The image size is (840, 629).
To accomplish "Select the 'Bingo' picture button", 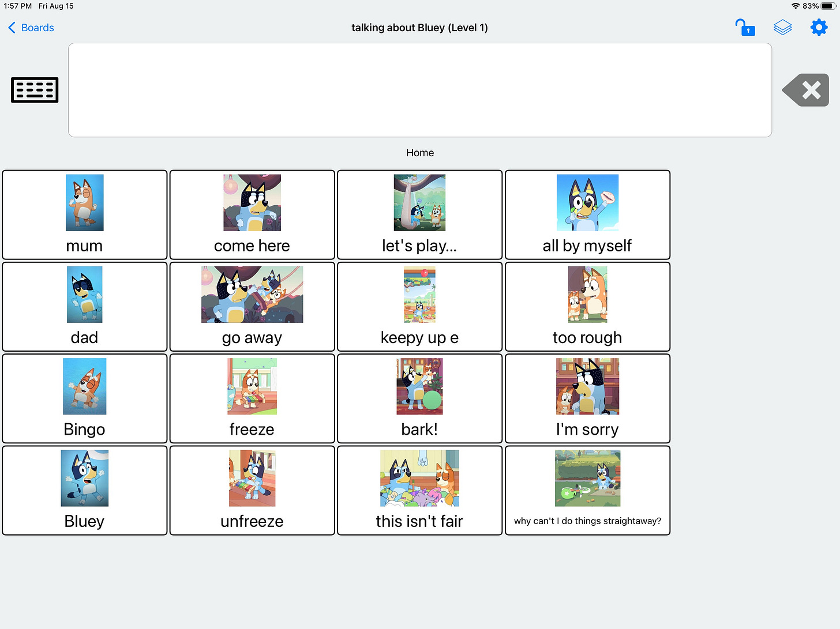I will [x=85, y=398].
